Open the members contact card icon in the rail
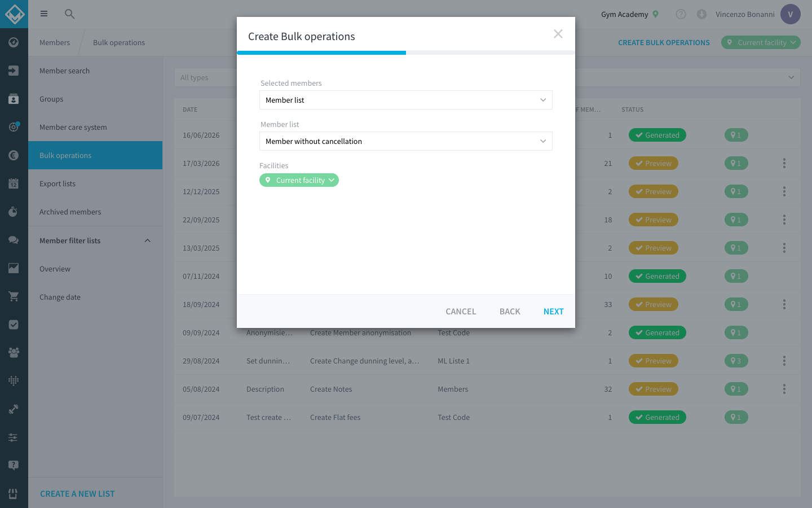Viewport: 812px width, 508px height. click(x=14, y=99)
